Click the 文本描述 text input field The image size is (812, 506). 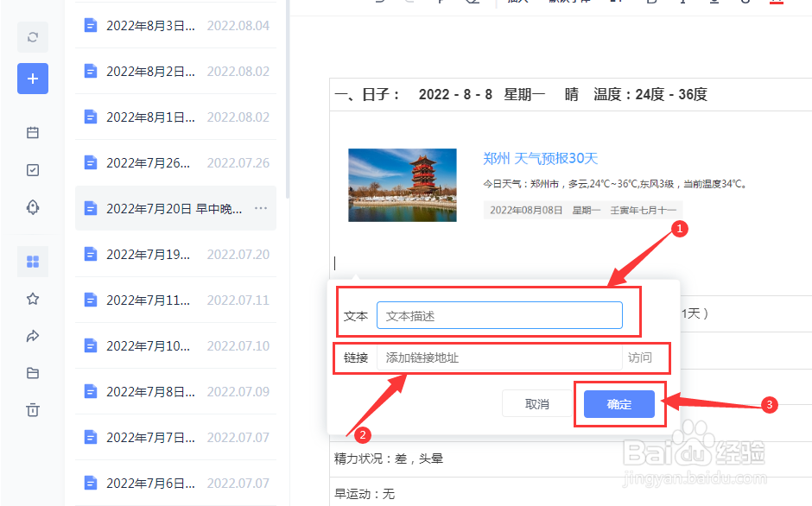point(499,315)
